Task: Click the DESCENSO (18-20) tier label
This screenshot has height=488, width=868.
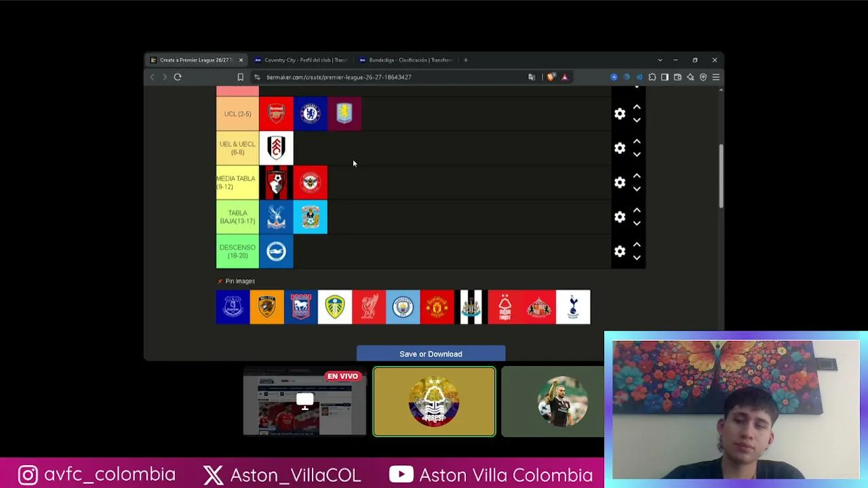Action: 237,251
